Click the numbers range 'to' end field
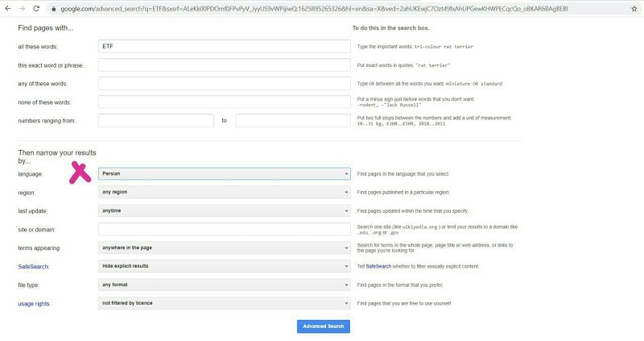Image resolution: width=644 pixels, height=341 pixels. tap(293, 121)
